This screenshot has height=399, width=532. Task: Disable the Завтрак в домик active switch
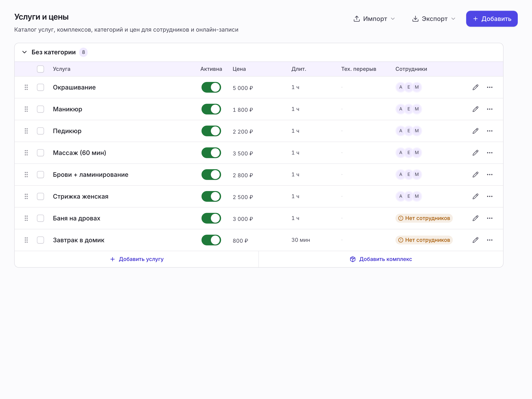tap(211, 240)
